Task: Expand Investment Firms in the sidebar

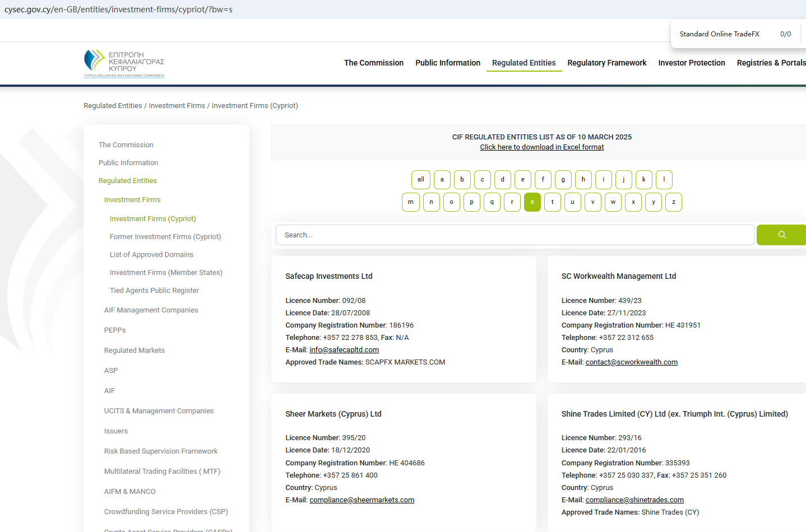Action: 132,200
